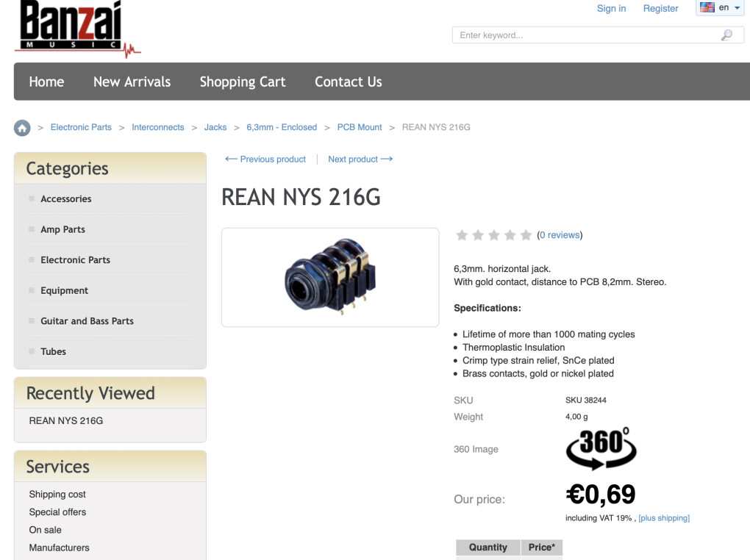Click the REAN NYS 216G breadcrumb text

coord(436,127)
